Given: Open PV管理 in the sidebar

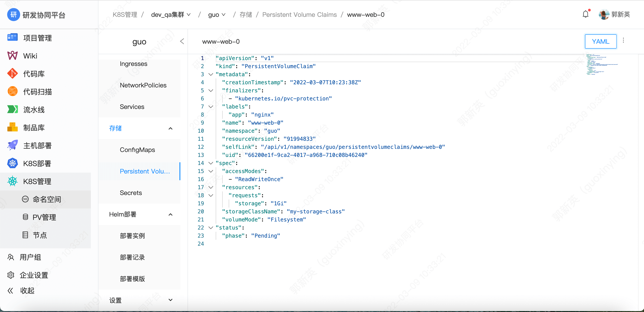Looking at the screenshot, I should pyautogui.click(x=44, y=217).
